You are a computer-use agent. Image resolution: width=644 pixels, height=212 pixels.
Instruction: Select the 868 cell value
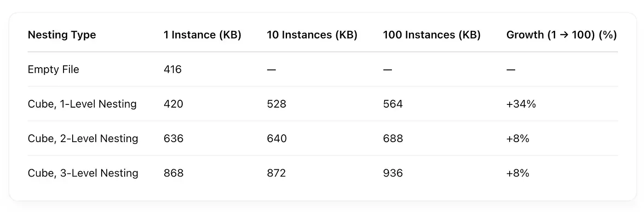tap(173, 173)
